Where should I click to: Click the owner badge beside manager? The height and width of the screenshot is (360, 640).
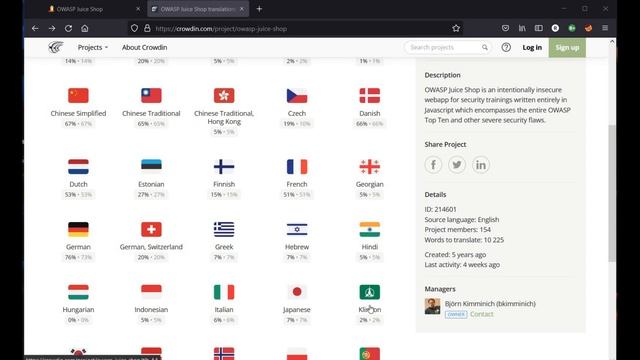click(x=456, y=314)
